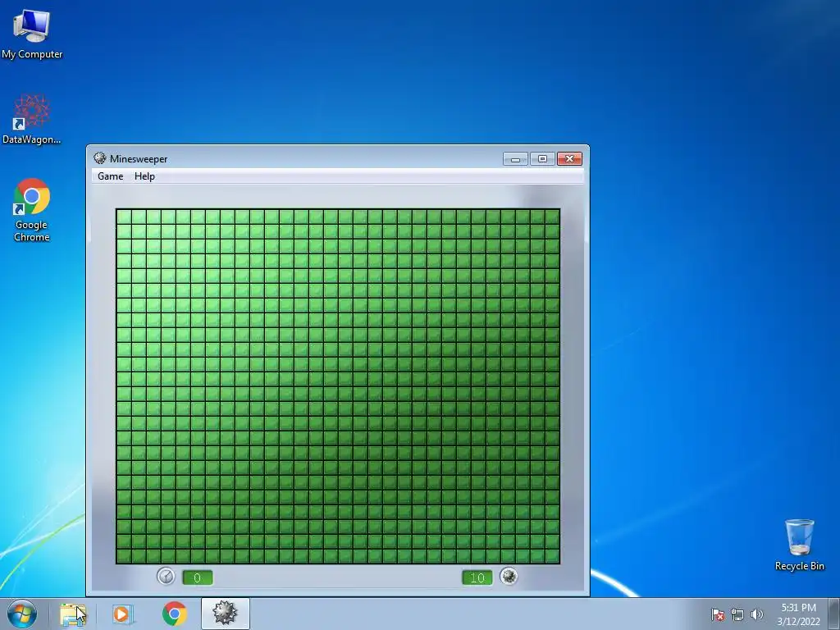The width and height of the screenshot is (840, 630).
Task: Select the My Computer desktop icon
Action: coord(32,33)
